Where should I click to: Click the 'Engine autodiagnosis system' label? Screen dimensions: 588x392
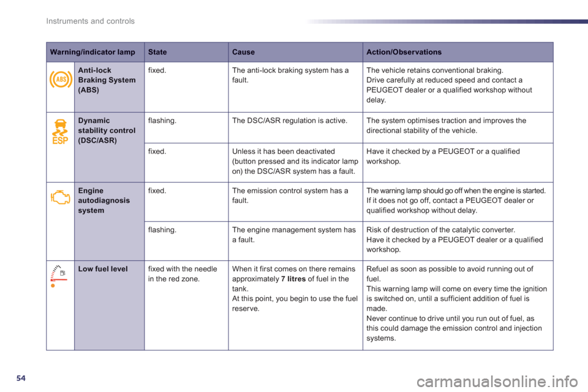(x=104, y=200)
